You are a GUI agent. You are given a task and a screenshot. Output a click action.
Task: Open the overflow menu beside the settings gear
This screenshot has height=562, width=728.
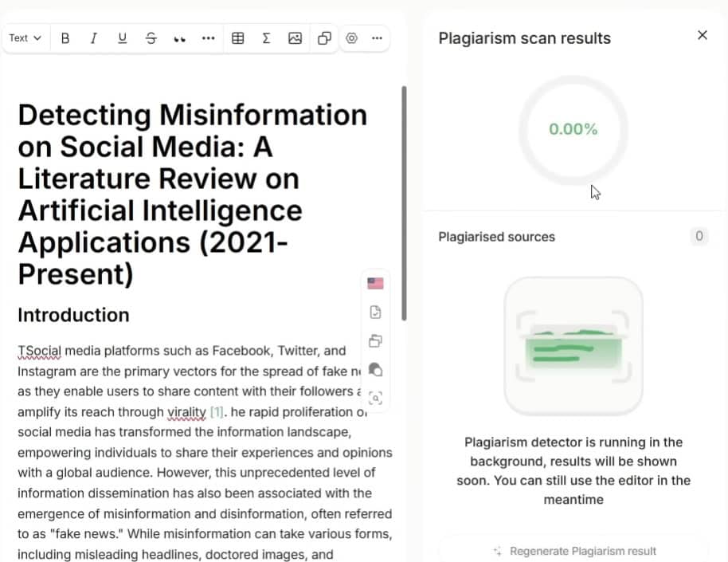pos(377,37)
